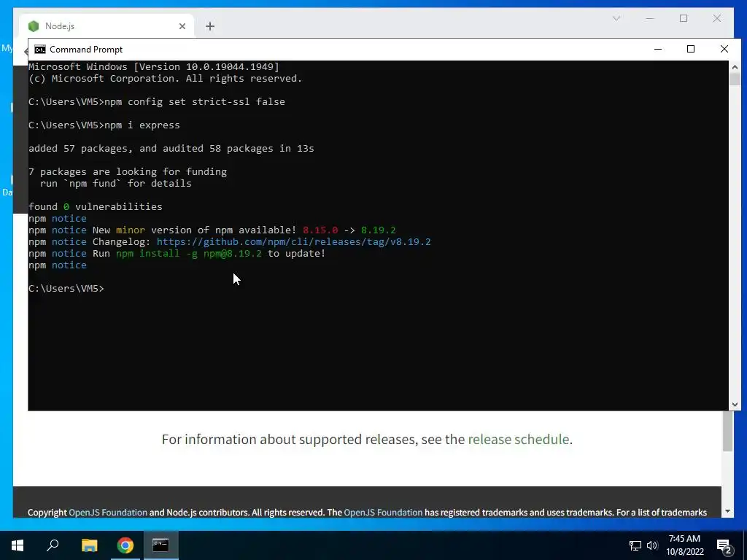The width and height of the screenshot is (747, 560).
Task: Minimize the Command Prompt window
Action: (658, 49)
